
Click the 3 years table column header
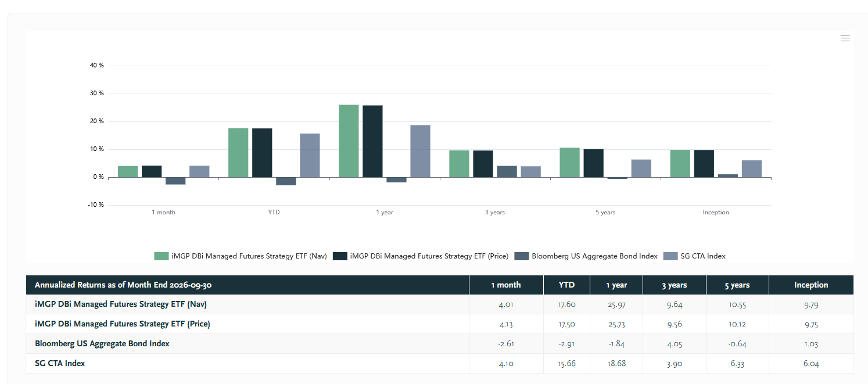click(674, 285)
